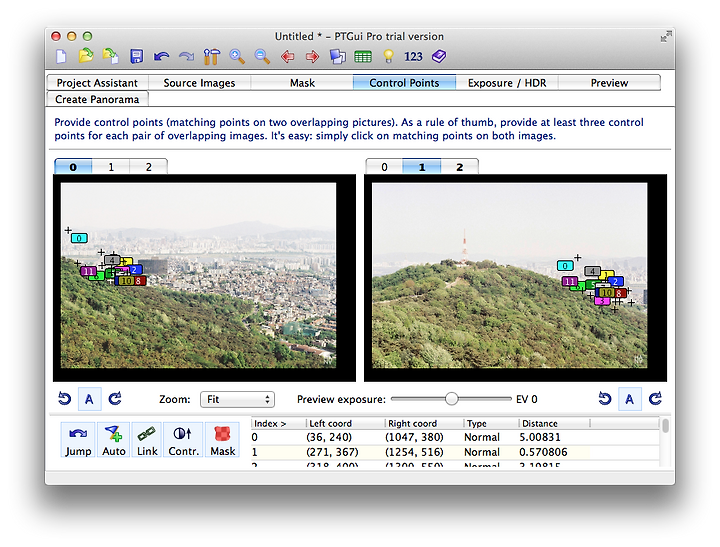Show image 0 in the right pane

(x=384, y=167)
